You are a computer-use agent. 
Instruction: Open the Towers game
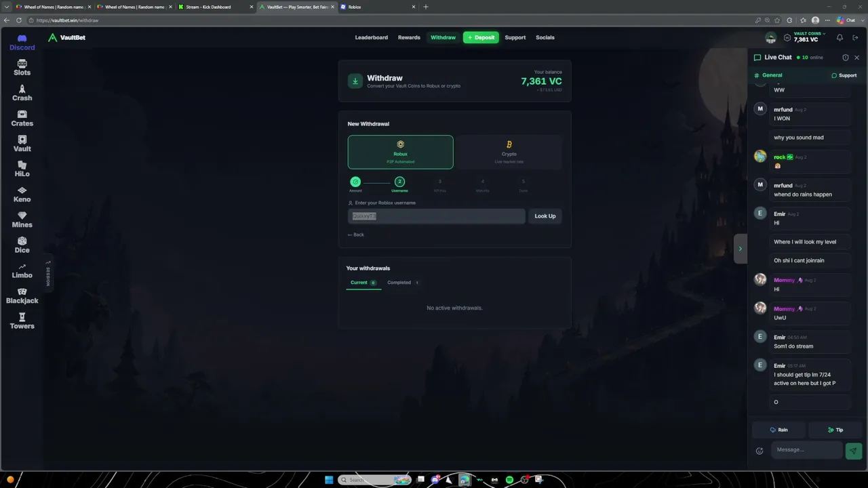[x=22, y=321]
